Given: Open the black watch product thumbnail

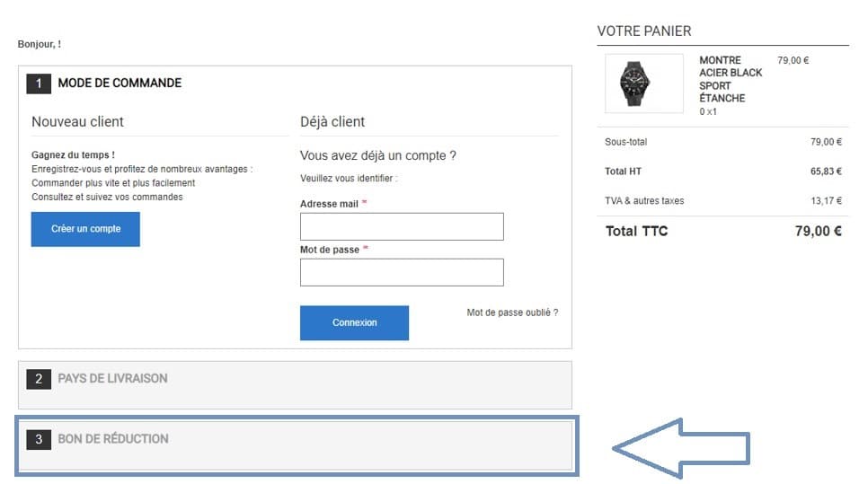Looking at the screenshot, I should pyautogui.click(x=644, y=84).
